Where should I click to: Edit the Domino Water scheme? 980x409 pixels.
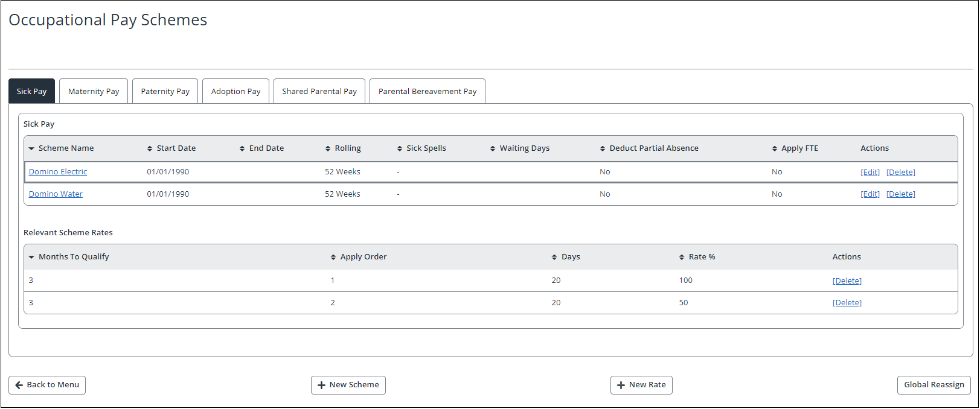[870, 194]
